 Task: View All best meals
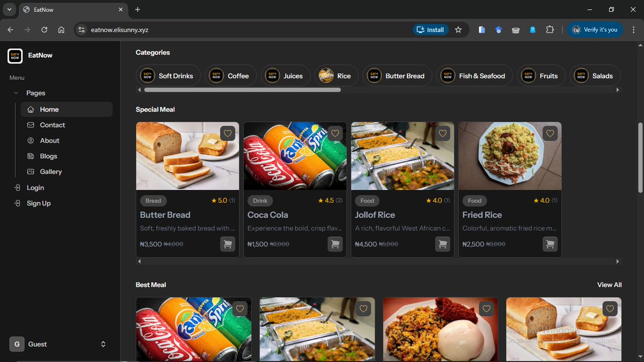609,285
